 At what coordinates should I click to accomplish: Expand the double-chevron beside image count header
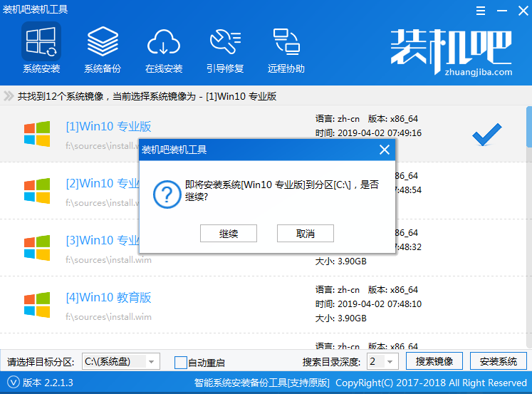[8, 95]
